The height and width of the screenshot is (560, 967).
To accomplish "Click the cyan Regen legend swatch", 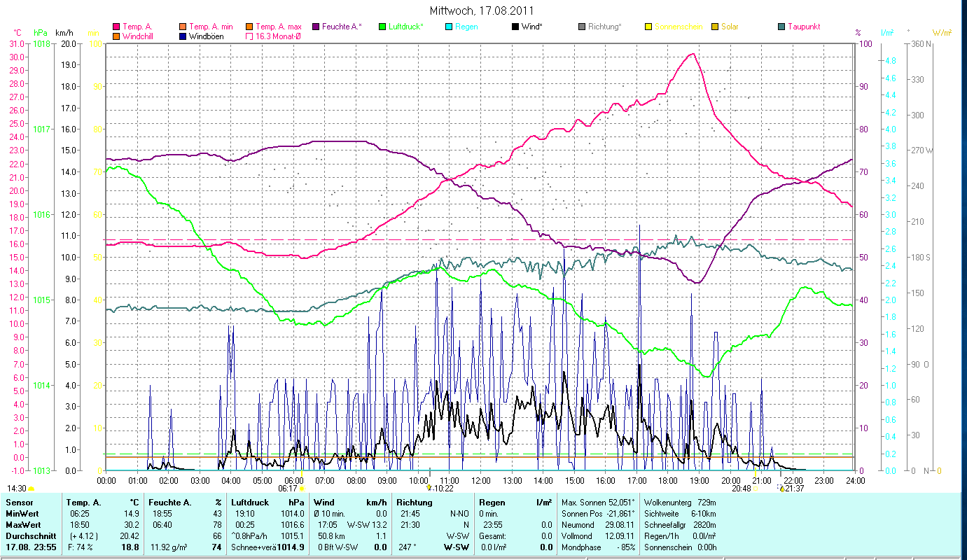I will [449, 27].
